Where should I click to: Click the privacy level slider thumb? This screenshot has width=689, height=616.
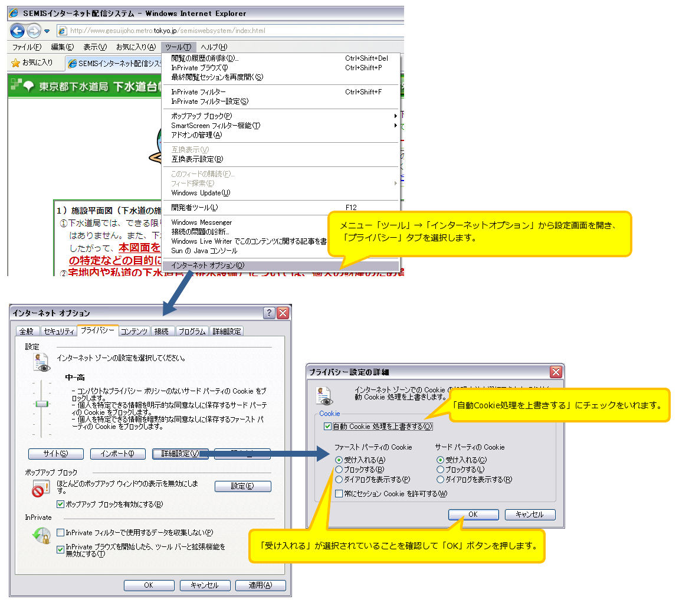tap(42, 404)
